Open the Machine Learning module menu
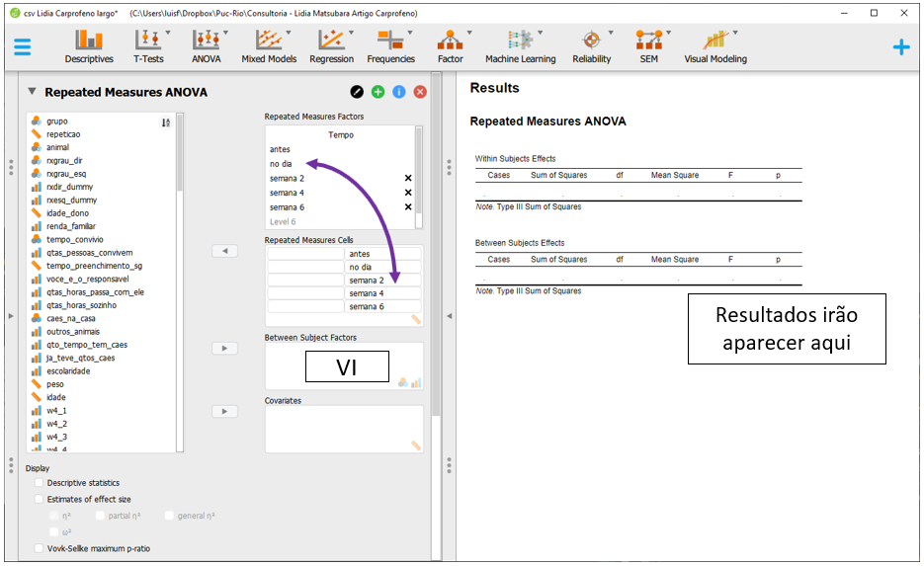 point(520,45)
